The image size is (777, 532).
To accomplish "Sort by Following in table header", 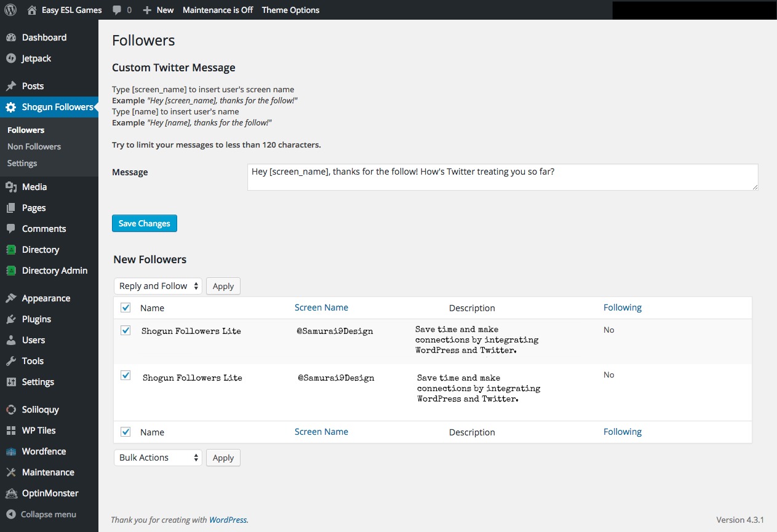I will pos(623,308).
